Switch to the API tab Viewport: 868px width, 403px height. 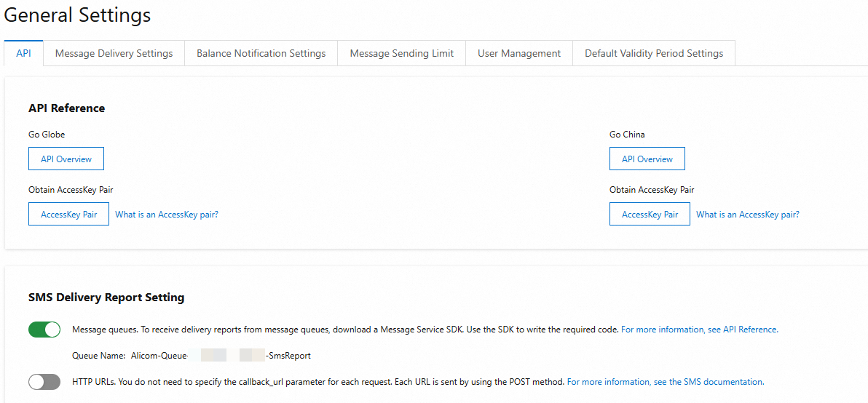coord(23,53)
